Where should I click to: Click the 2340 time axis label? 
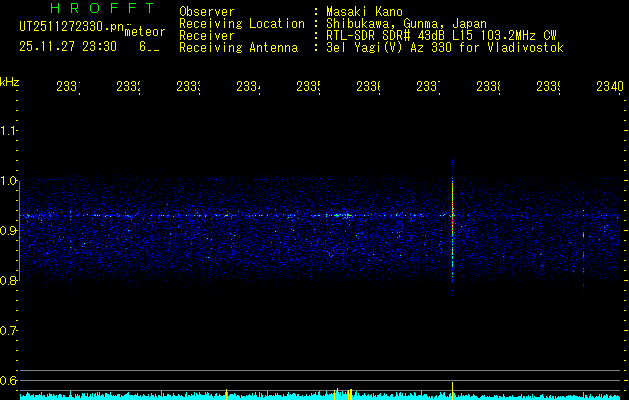click(610, 87)
